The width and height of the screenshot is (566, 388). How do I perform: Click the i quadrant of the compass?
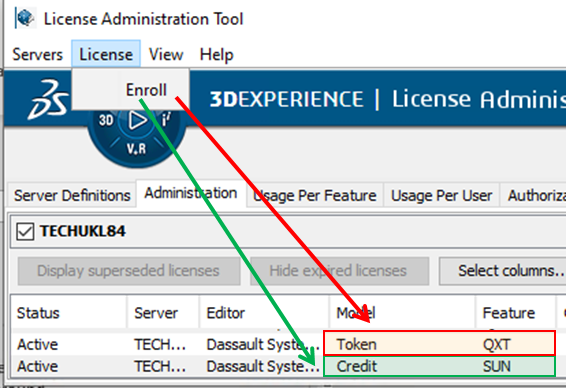[166, 119]
